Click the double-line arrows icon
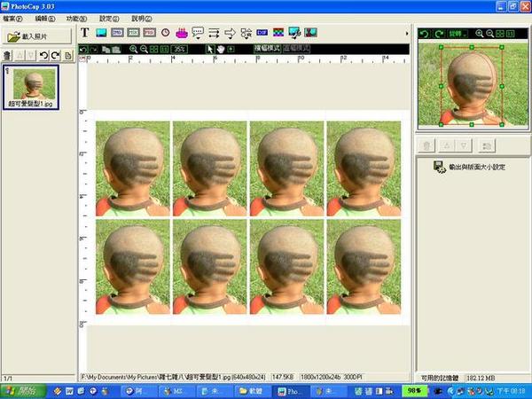This screenshot has height=399, width=532. pyautogui.click(x=214, y=33)
